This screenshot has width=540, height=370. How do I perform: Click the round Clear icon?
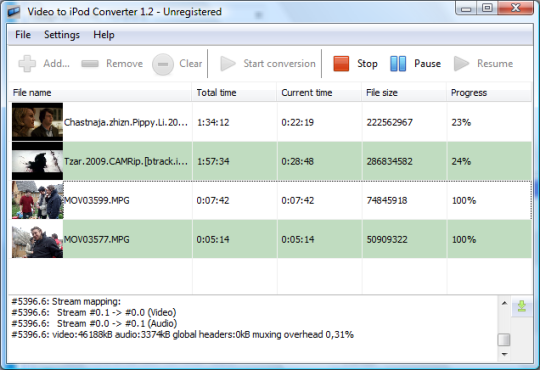[163, 64]
